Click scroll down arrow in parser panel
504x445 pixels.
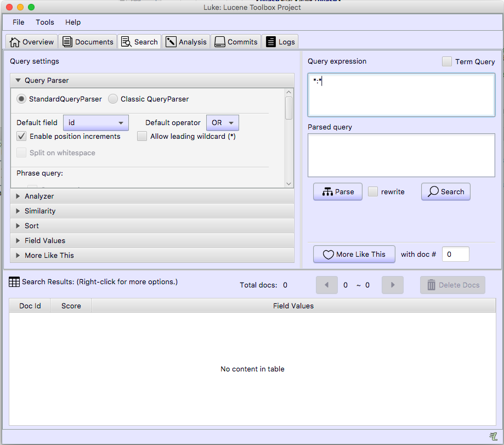(288, 184)
